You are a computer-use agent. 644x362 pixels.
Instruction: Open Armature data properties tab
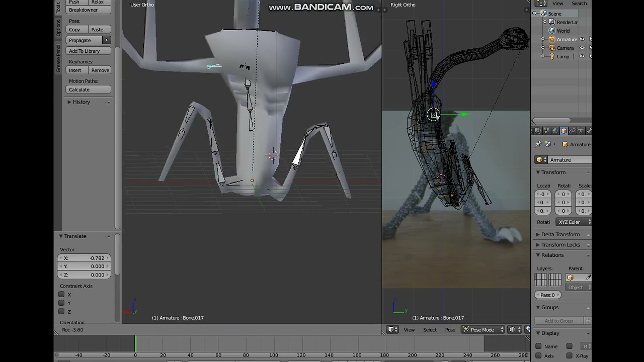pyautogui.click(x=581, y=131)
